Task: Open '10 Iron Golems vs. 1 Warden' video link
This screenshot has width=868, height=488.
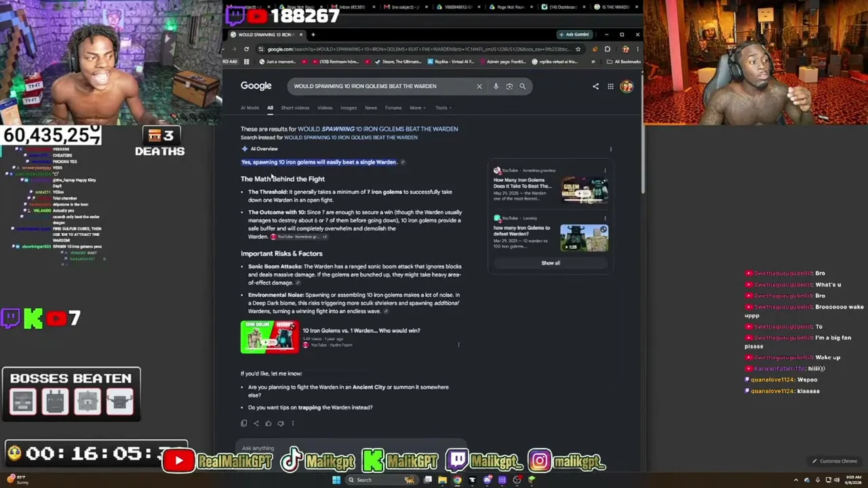Action: click(x=361, y=331)
